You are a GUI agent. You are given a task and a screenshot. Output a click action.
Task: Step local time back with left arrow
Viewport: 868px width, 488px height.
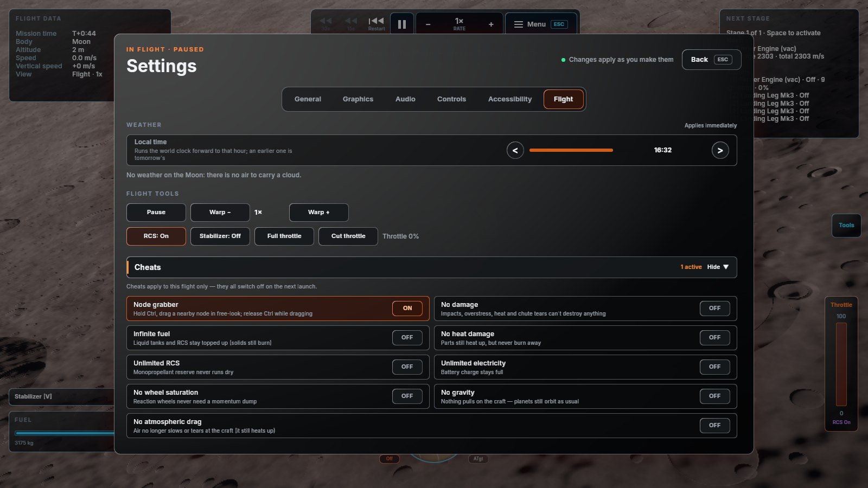[515, 150]
